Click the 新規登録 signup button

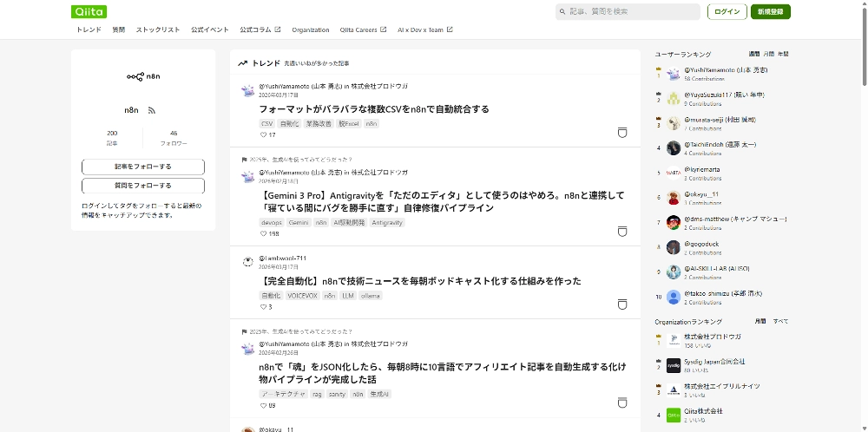[770, 11]
